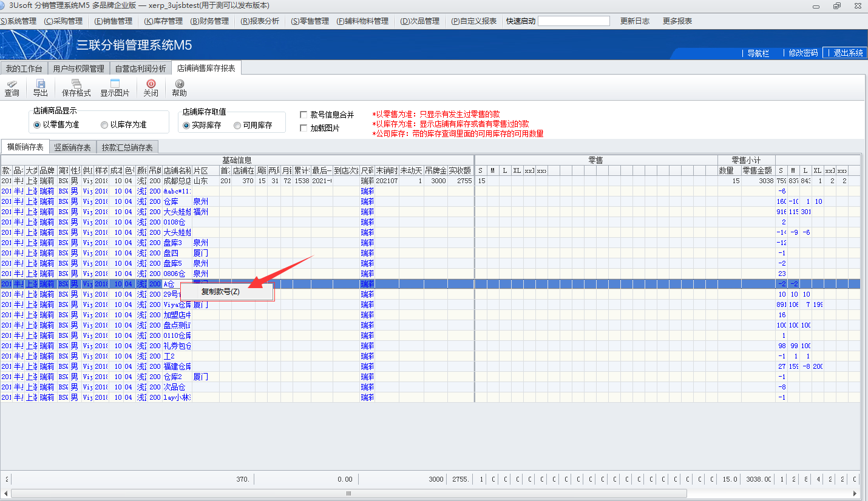Open the 销售管理 menu

pos(113,21)
